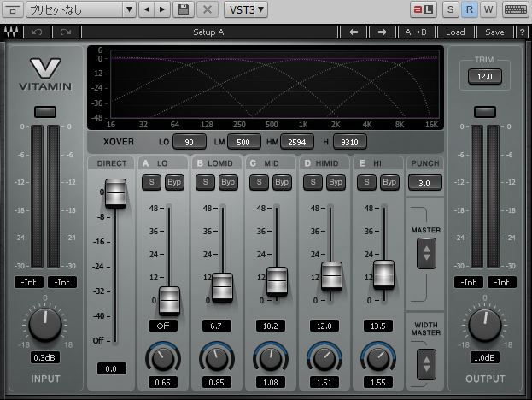
Task: Bypass the C MID band
Action: point(282,182)
